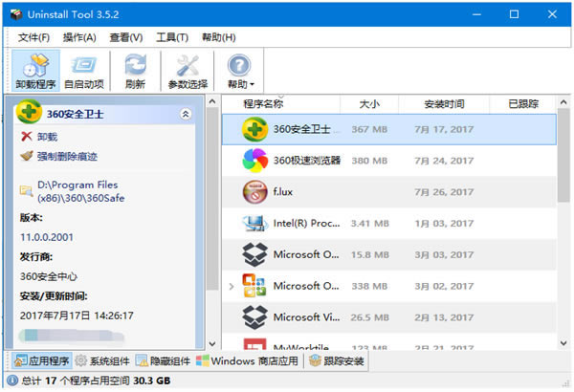The height and width of the screenshot is (392, 574).
Task: Open the D:\Program Files (x86)\360\360Safe folder link
Action: (x=81, y=191)
